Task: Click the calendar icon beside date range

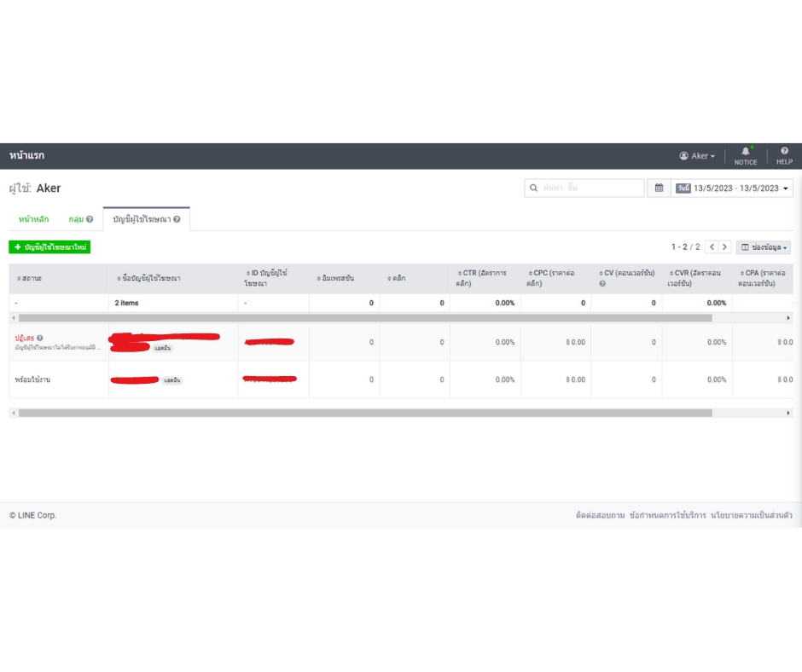Action: coord(659,188)
